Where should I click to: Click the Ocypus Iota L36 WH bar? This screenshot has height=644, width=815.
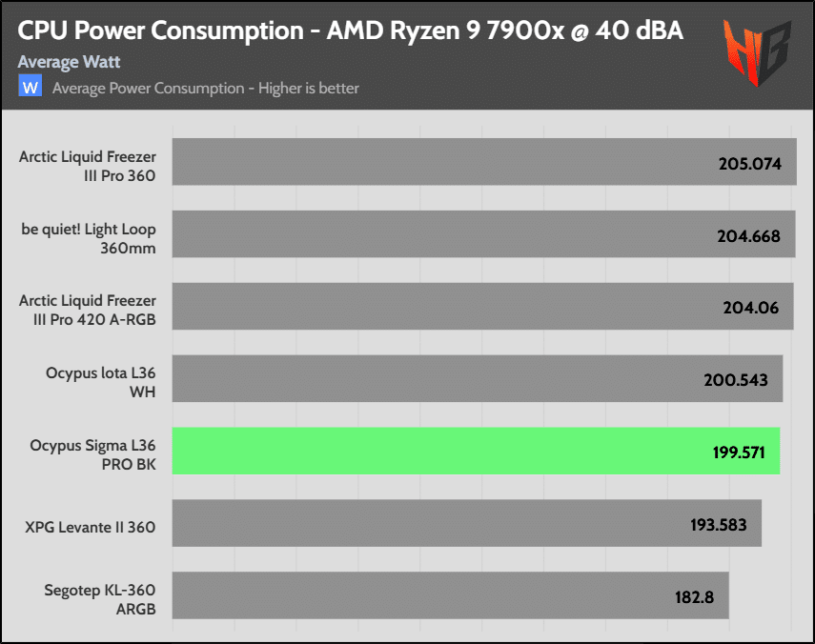tap(438, 379)
